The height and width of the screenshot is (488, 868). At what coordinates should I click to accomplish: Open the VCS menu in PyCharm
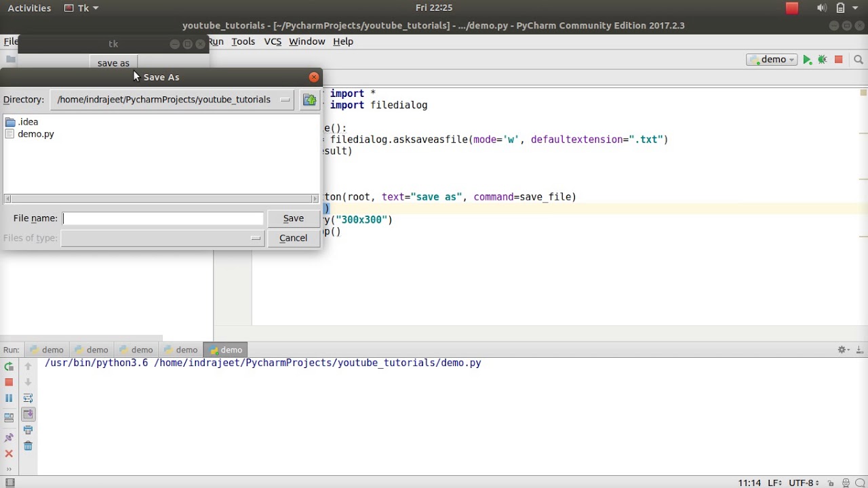coord(273,41)
